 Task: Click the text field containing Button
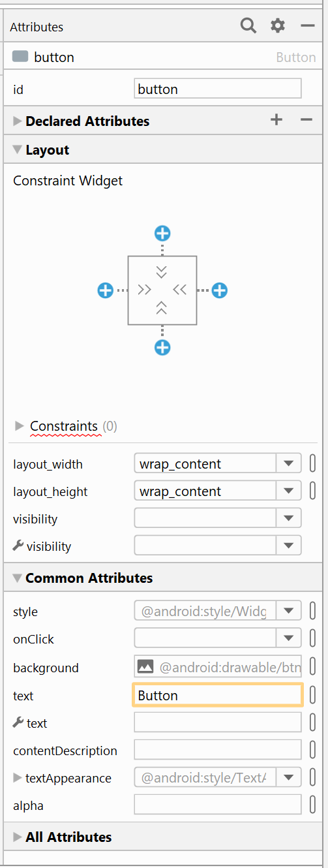(x=218, y=695)
